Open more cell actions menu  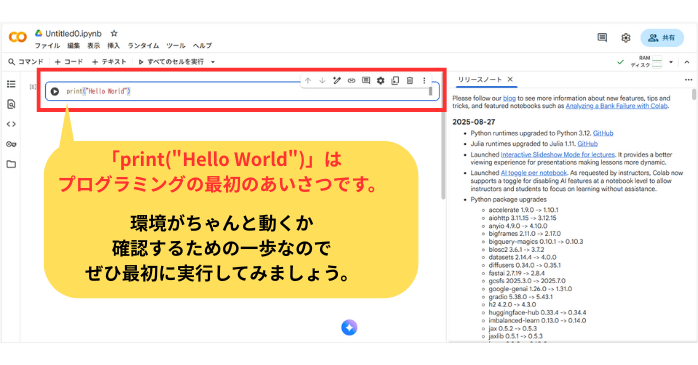click(x=424, y=81)
